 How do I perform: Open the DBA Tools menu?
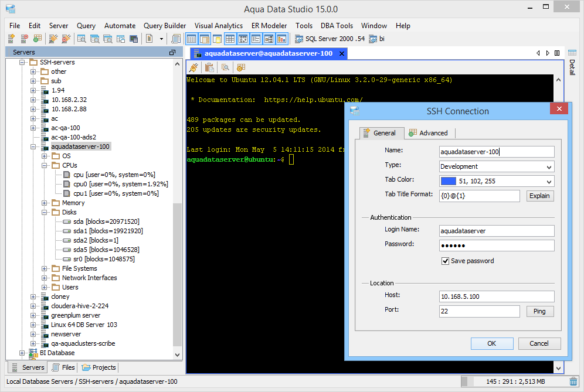tap(337, 26)
